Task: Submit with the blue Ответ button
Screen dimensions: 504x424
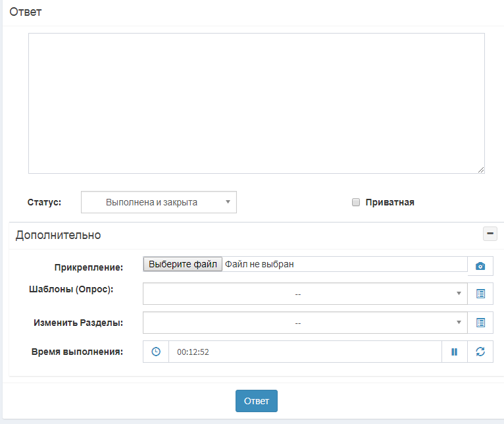Action: (256, 401)
